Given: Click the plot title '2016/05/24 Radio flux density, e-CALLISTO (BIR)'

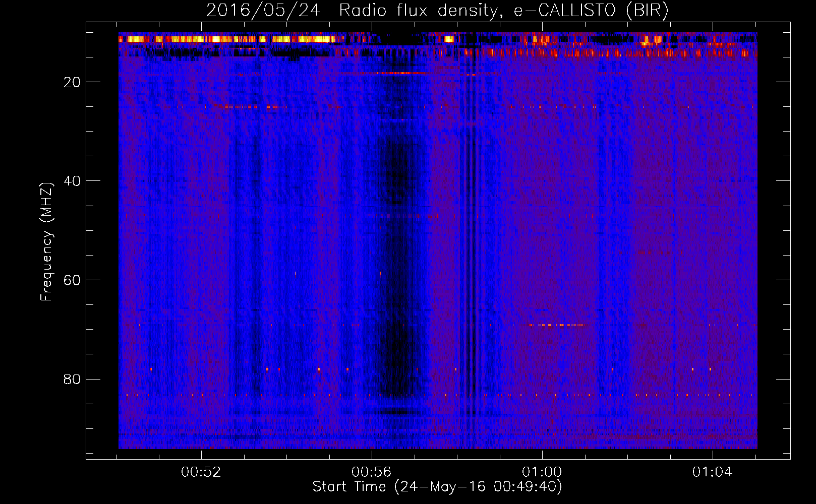Looking at the screenshot, I should (437, 10).
